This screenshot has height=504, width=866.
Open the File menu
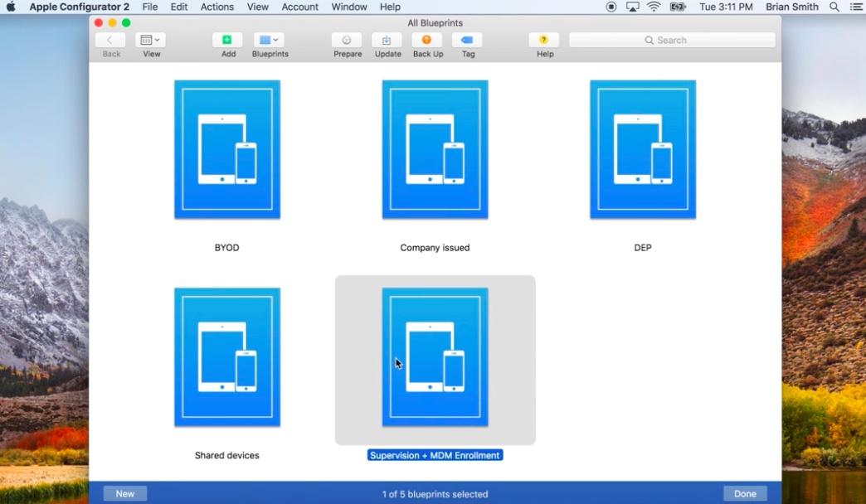(x=149, y=7)
